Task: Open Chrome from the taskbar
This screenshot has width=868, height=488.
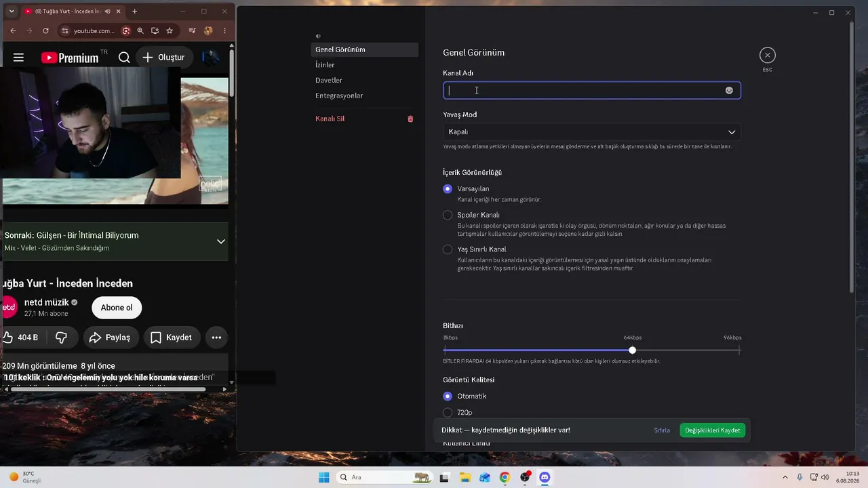Action: pyautogui.click(x=505, y=477)
